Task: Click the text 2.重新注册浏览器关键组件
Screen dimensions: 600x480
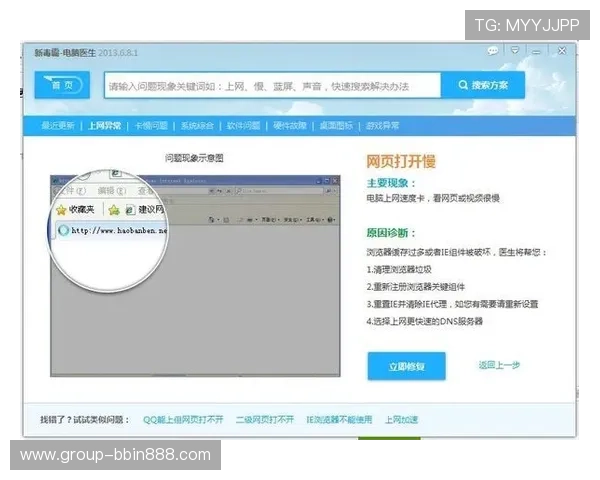Action: 416,287
